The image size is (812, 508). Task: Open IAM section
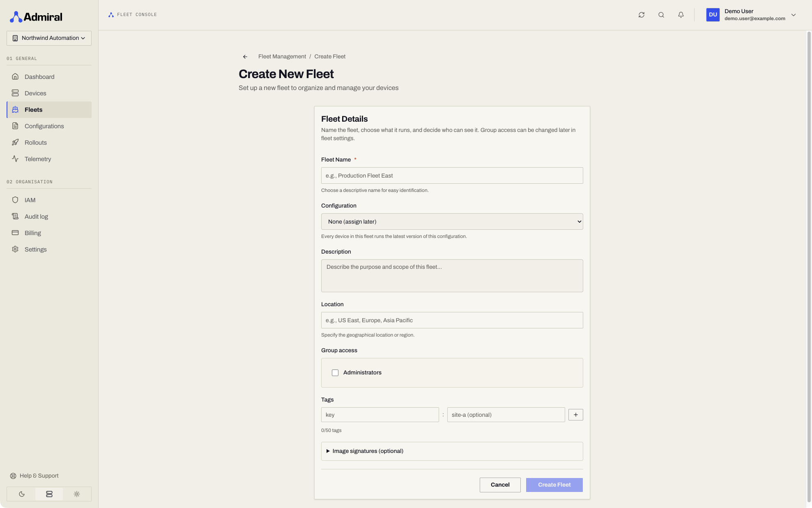coord(49,200)
